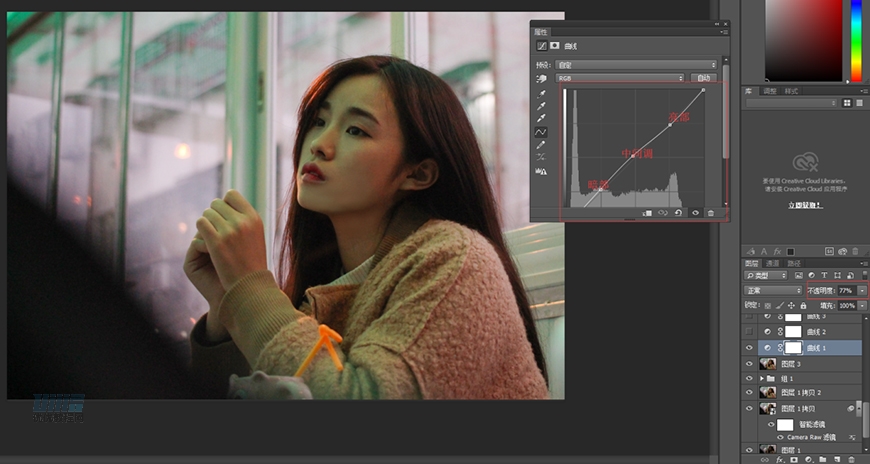Open the RGB channel dropdown

coord(620,78)
